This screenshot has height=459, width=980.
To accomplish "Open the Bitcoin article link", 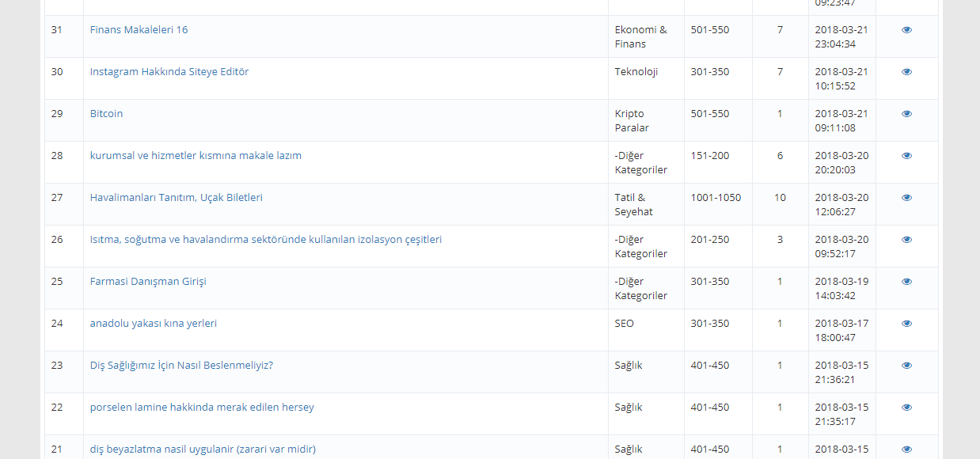I will tap(106, 114).
